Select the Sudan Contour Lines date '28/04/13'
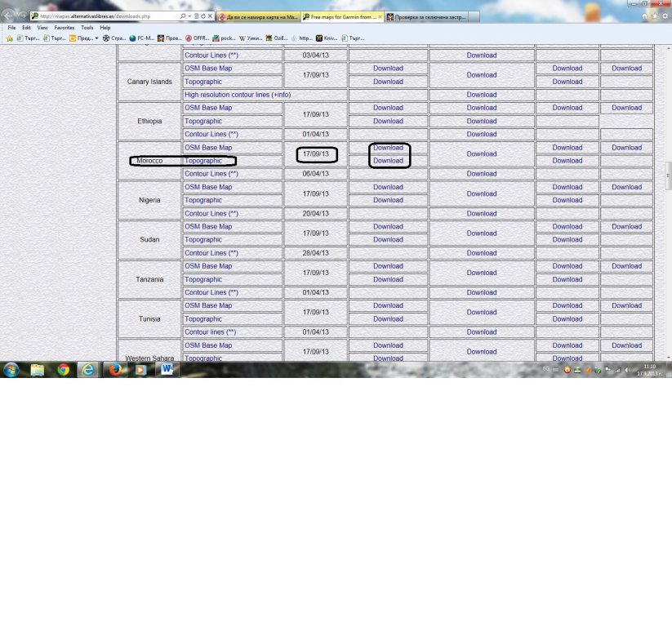 point(315,253)
